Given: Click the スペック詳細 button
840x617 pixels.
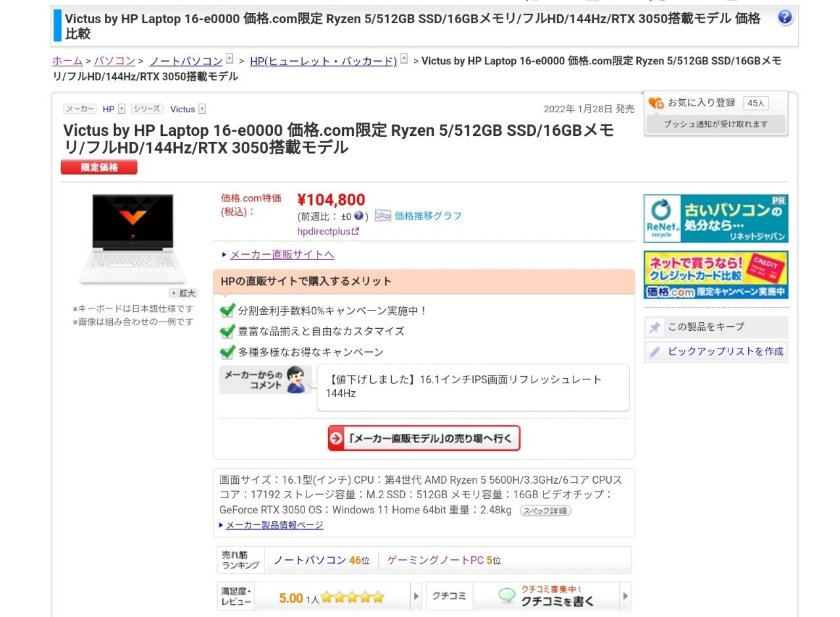Looking at the screenshot, I should [x=545, y=510].
